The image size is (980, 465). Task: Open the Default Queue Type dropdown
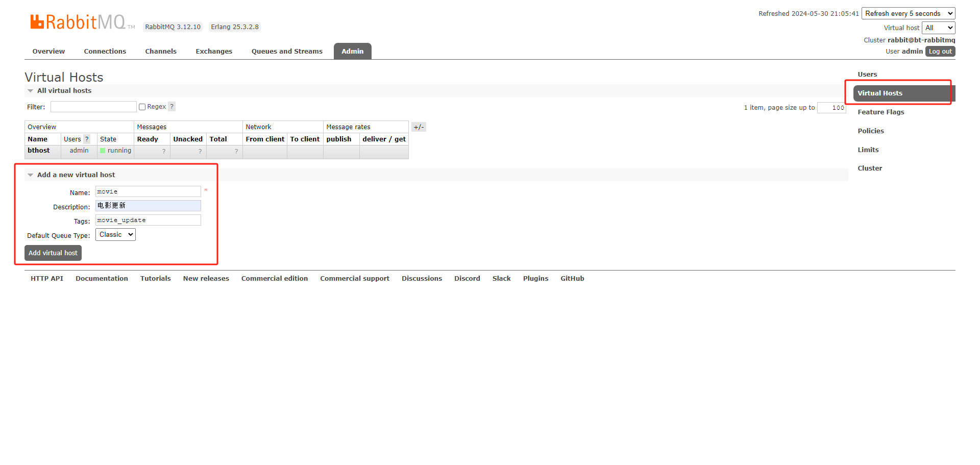tap(115, 235)
